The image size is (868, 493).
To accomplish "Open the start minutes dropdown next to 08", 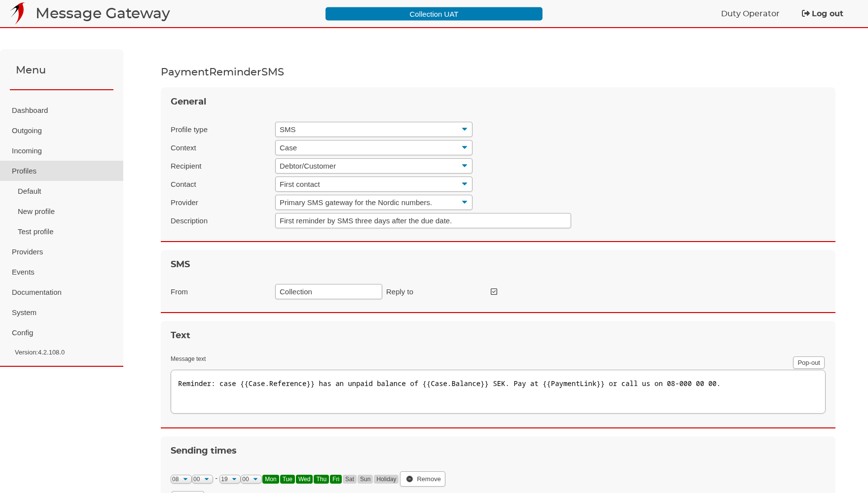I will coord(202,479).
